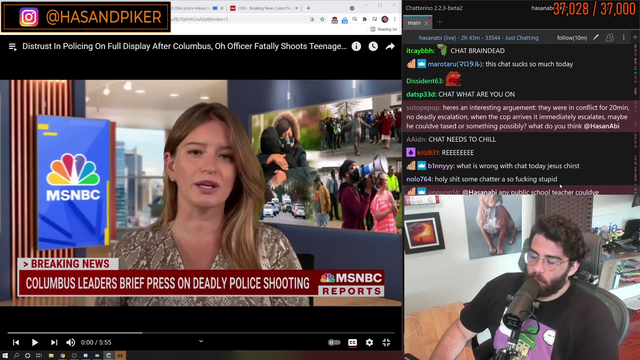Click username kriz831 in chat
The image size is (640, 360).
tap(428, 153)
